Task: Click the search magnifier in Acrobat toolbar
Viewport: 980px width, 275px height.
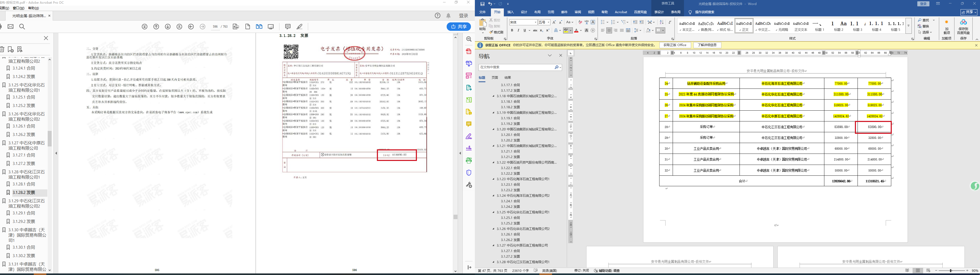Action: 22,27
